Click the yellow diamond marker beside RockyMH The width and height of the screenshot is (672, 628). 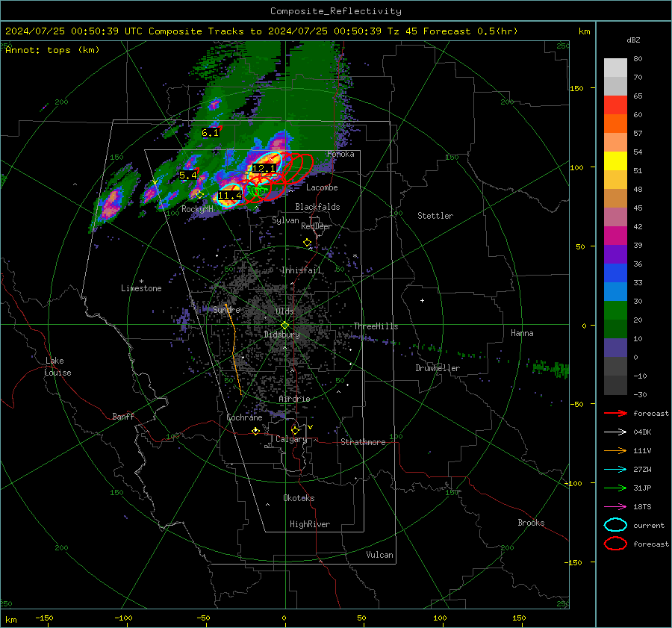199,195
